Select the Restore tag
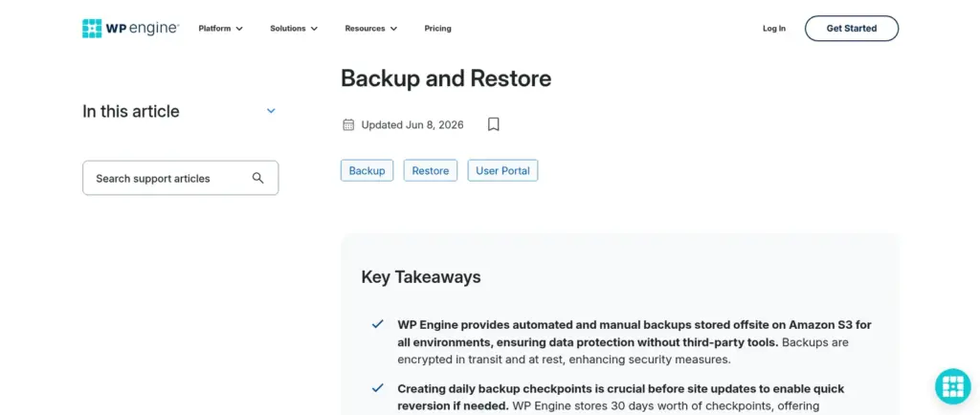 430,170
